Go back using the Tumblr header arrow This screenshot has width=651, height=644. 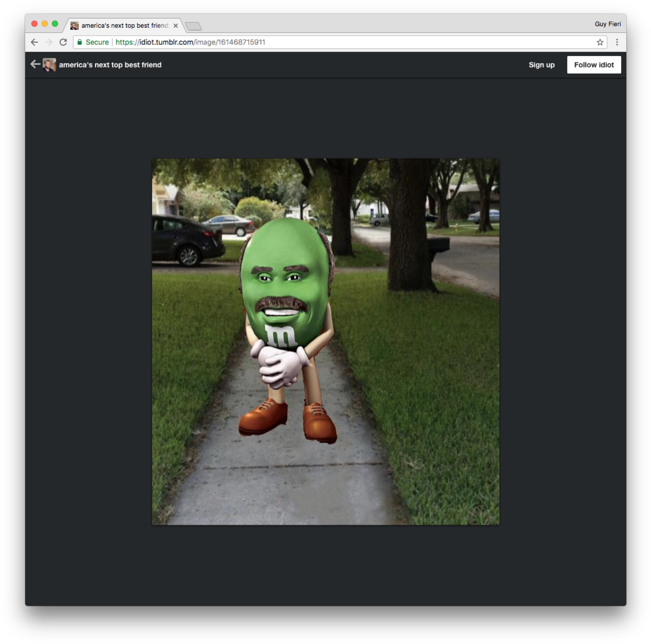tap(35, 64)
